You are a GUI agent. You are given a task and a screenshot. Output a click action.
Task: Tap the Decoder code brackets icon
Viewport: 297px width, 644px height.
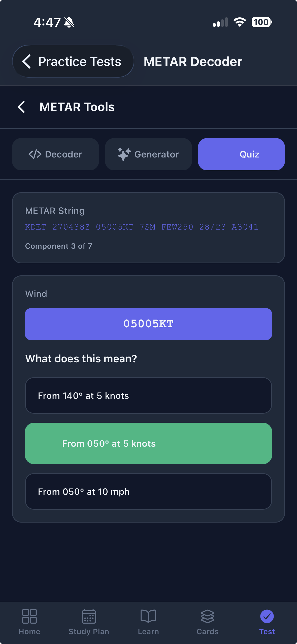pos(35,154)
